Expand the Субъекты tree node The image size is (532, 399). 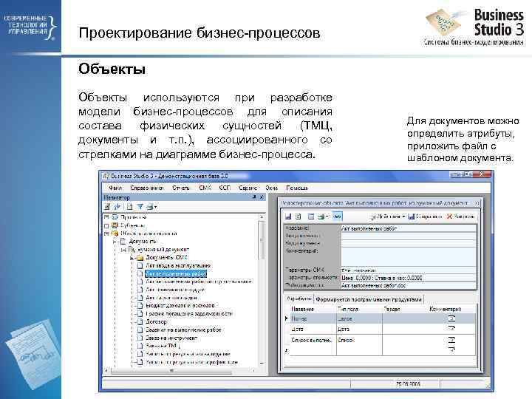pos(106,225)
